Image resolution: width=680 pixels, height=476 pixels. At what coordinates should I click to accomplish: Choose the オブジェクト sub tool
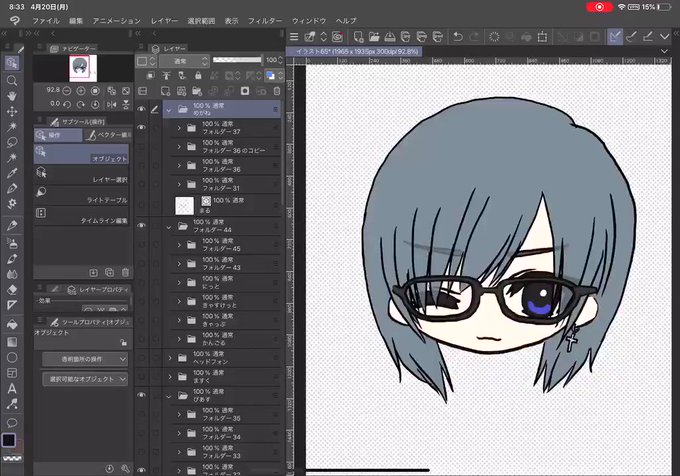[x=81, y=154]
